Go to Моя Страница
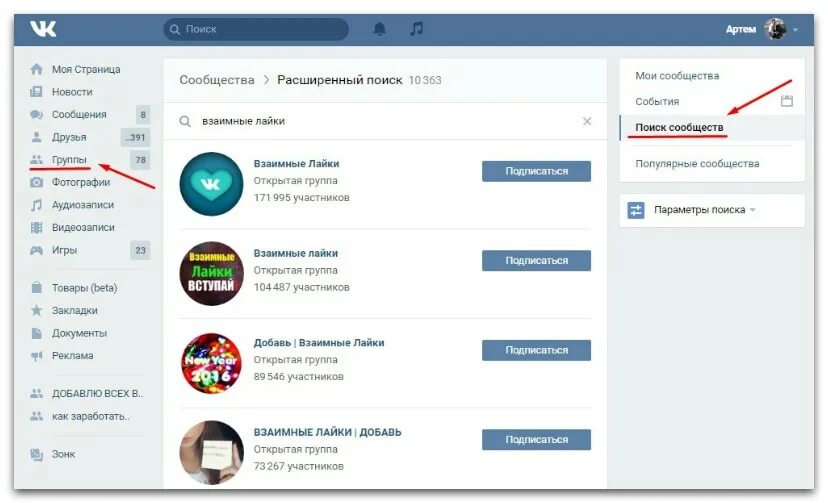The height and width of the screenshot is (503, 828). (86, 69)
